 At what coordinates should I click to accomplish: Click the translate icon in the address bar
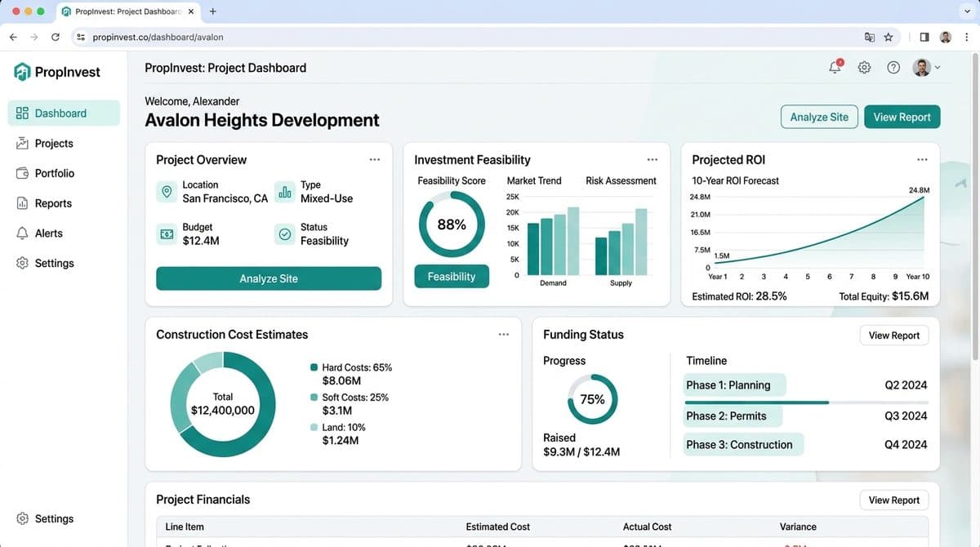(870, 37)
